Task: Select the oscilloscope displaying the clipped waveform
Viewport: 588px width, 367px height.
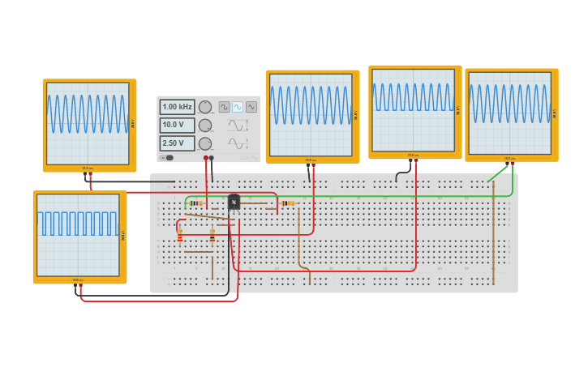Action: [x=414, y=110]
